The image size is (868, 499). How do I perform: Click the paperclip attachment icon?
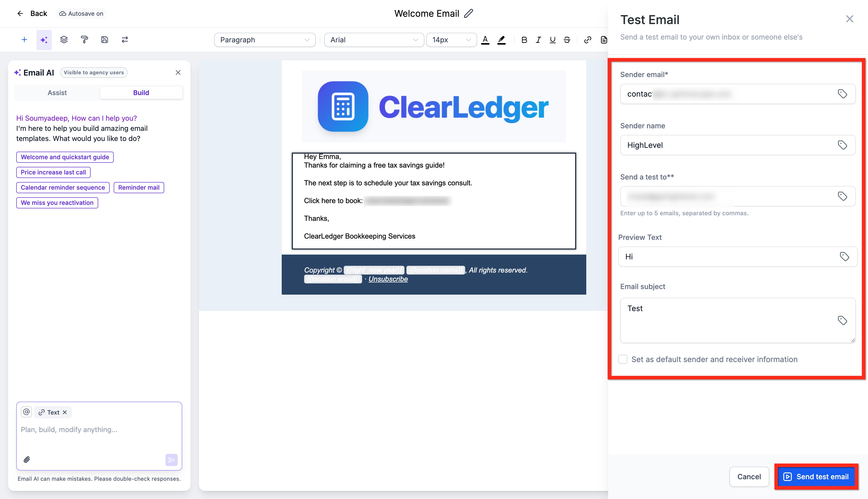click(27, 460)
